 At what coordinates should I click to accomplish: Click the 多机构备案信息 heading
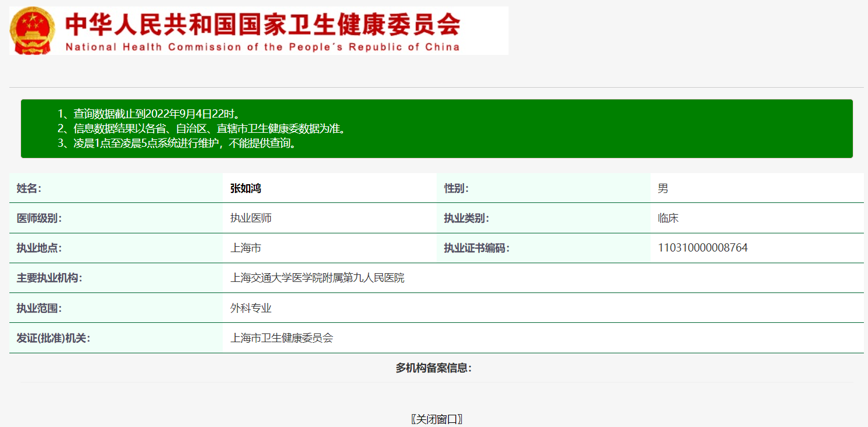pyautogui.click(x=434, y=368)
